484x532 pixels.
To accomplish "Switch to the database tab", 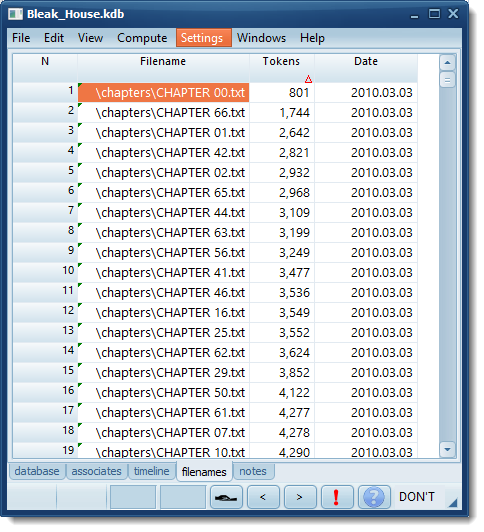I will point(37,471).
